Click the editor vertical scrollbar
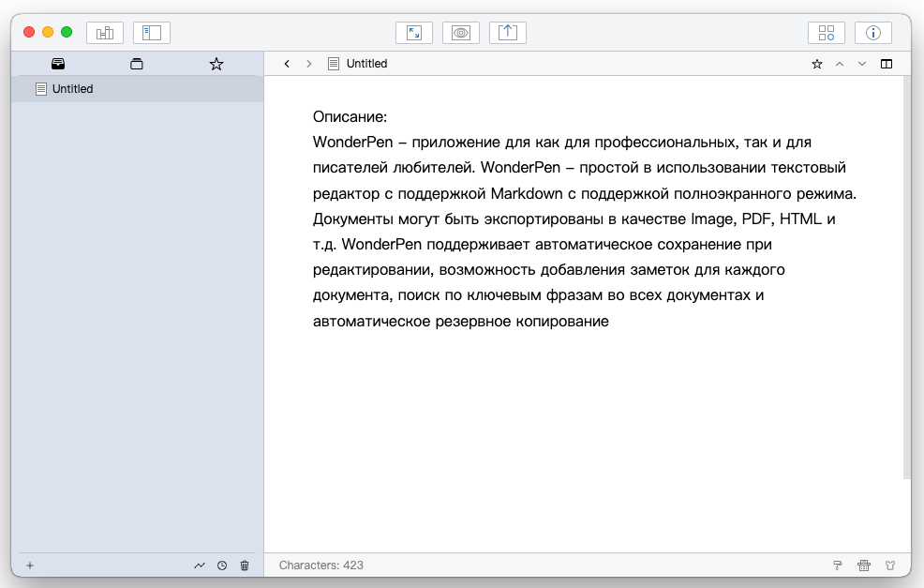924x588 pixels. pos(906,281)
